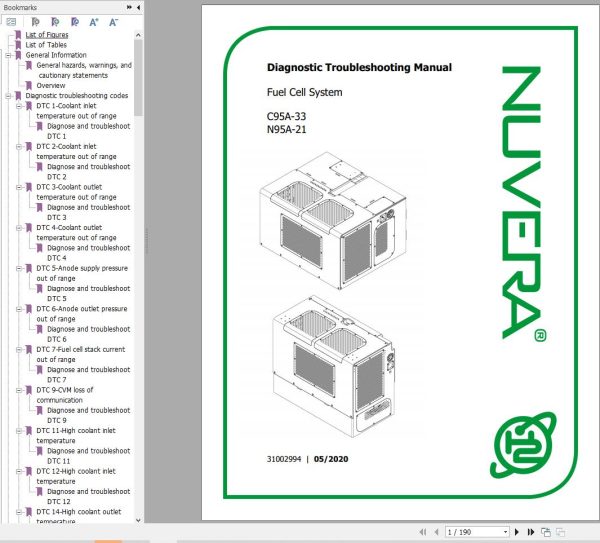Open the bookmarks options list icon
This screenshot has width=600, height=543.
[11, 22]
